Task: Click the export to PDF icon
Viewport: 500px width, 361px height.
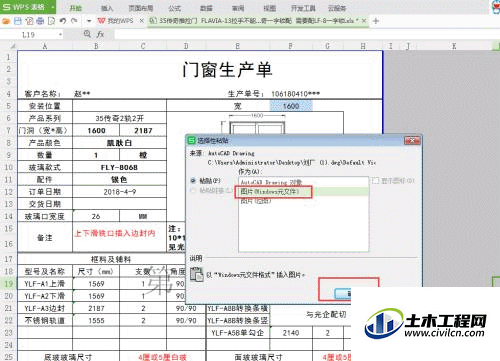Action: [x=29, y=21]
